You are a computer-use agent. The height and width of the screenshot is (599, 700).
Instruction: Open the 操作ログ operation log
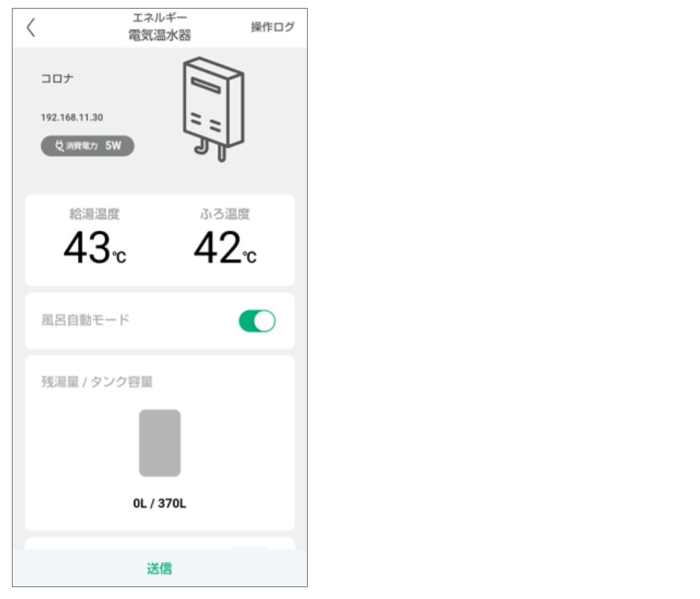[272, 27]
